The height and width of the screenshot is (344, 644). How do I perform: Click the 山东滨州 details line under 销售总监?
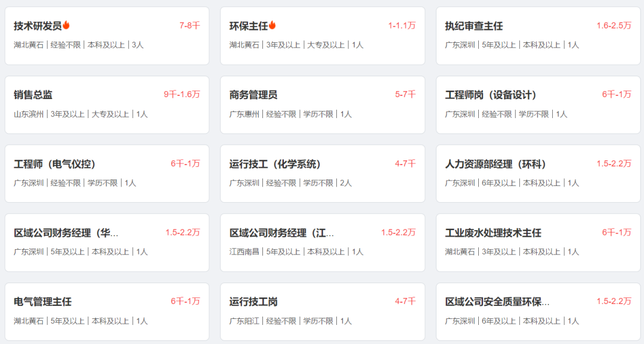coord(80,114)
